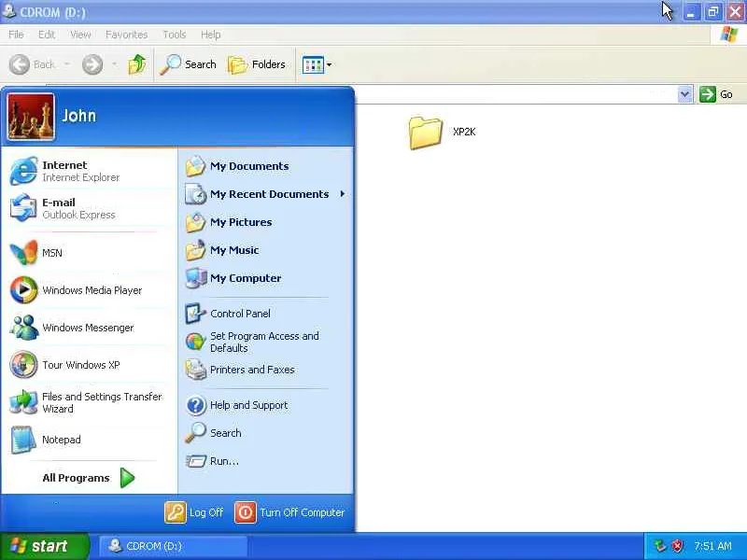Restore down the CDROM window
This screenshot has height=560, width=747.
pyautogui.click(x=713, y=12)
